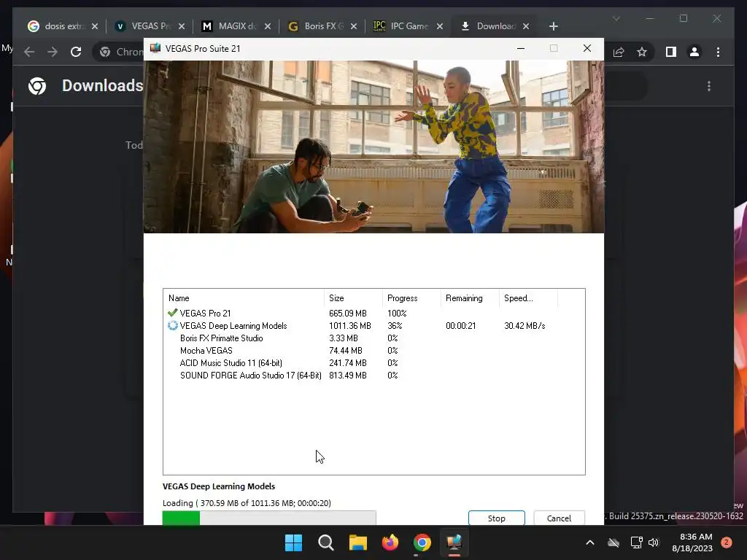Viewport: 747px width, 560px height.
Task: Click Chrome's back arrow
Action: (x=29, y=52)
